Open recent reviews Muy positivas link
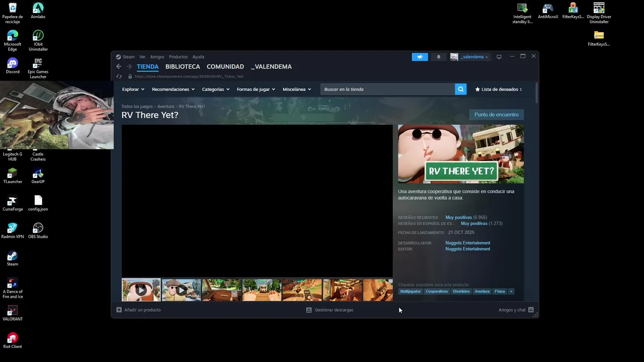644x362 pixels. pos(458,218)
